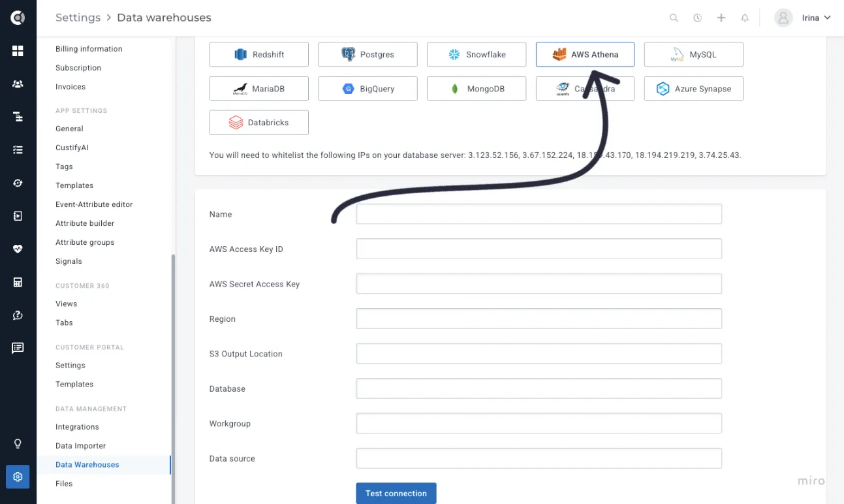Click the user avatar icon
This screenshot has height=504, width=844.
(x=783, y=18)
